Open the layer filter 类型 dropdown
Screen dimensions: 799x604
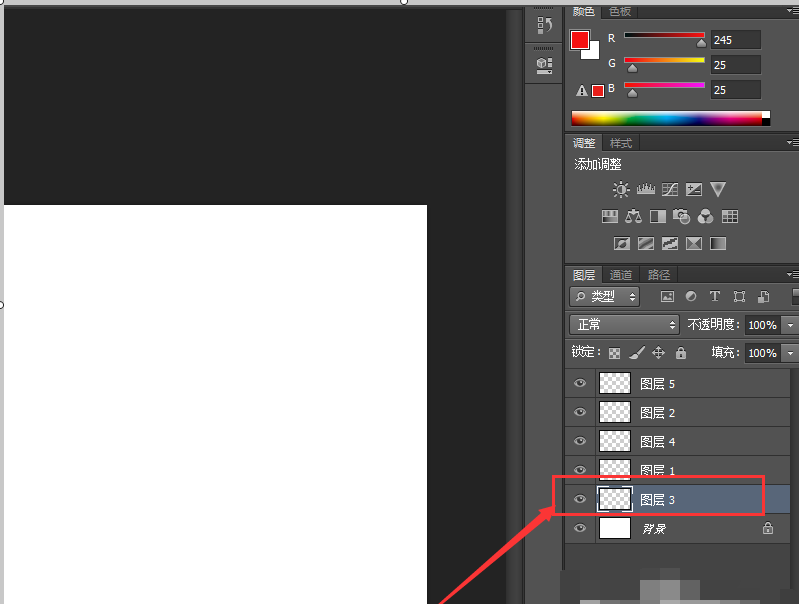[x=605, y=297]
